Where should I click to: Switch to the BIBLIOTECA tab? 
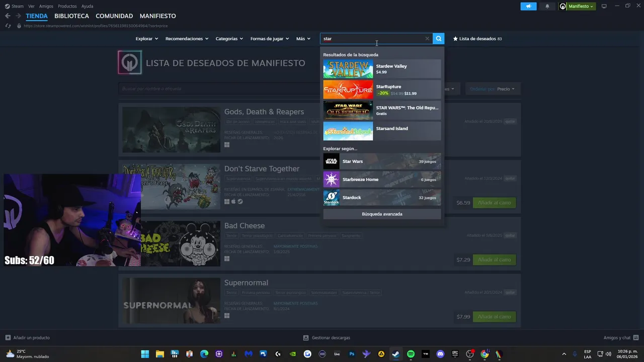point(71,16)
